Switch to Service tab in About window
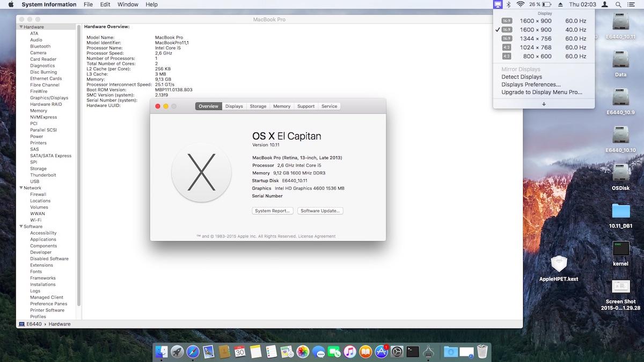The width and height of the screenshot is (644, 362). tap(330, 106)
